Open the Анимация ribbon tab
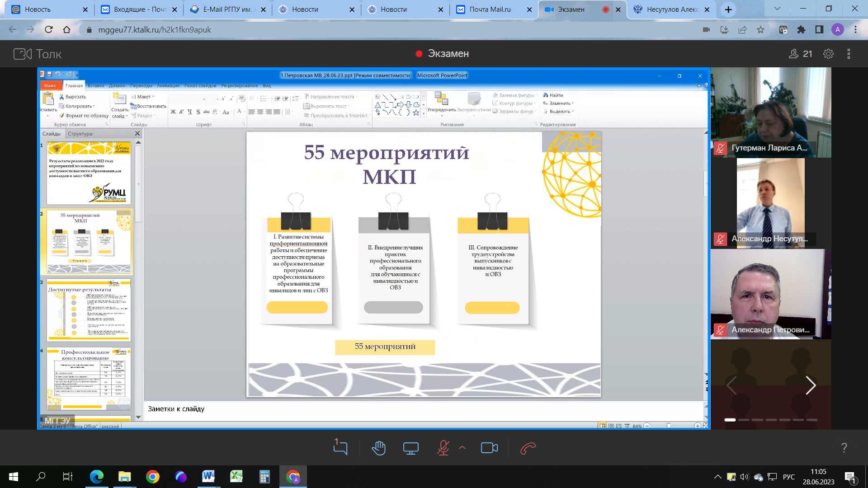868x488 pixels. tap(168, 85)
